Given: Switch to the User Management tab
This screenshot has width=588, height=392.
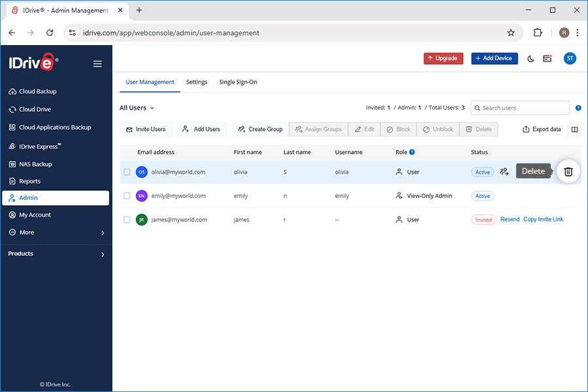Looking at the screenshot, I should 150,82.
